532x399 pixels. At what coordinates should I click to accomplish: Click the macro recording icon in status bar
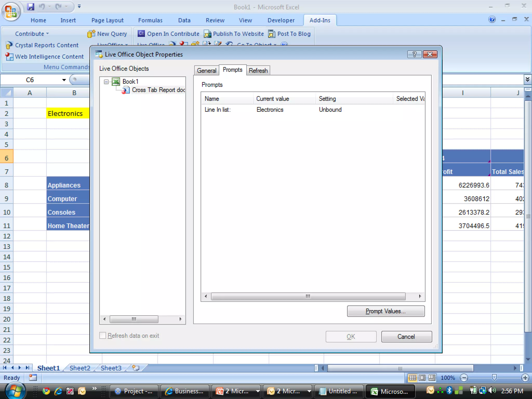tap(33, 378)
